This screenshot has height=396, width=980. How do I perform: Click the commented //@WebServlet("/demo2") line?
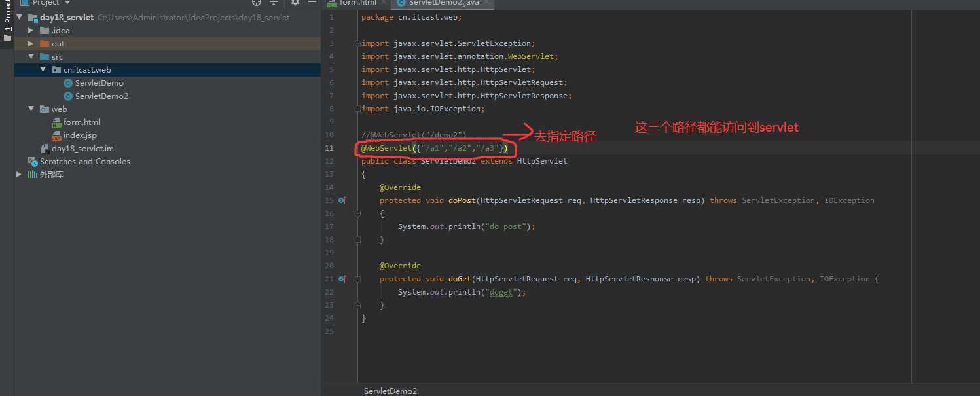click(x=414, y=135)
